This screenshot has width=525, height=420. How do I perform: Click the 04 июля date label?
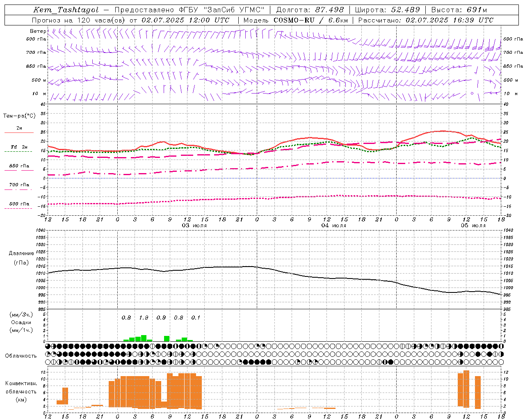tap(333, 226)
